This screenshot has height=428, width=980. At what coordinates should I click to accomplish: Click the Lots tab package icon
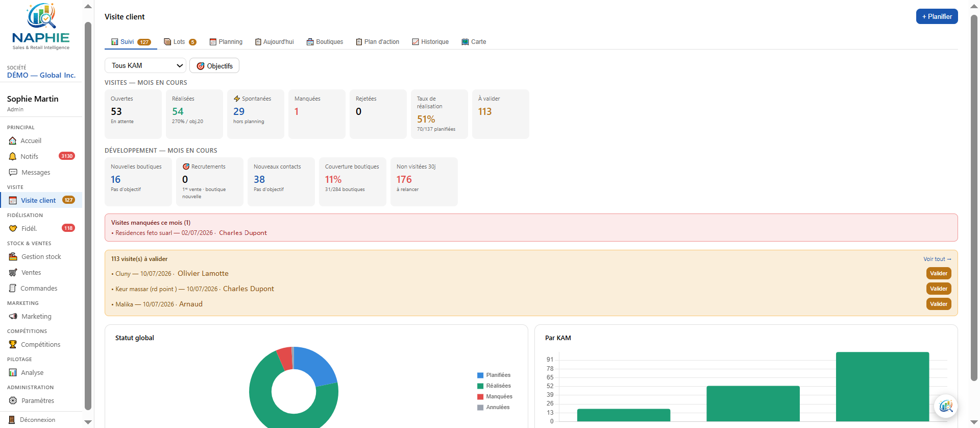pos(167,42)
